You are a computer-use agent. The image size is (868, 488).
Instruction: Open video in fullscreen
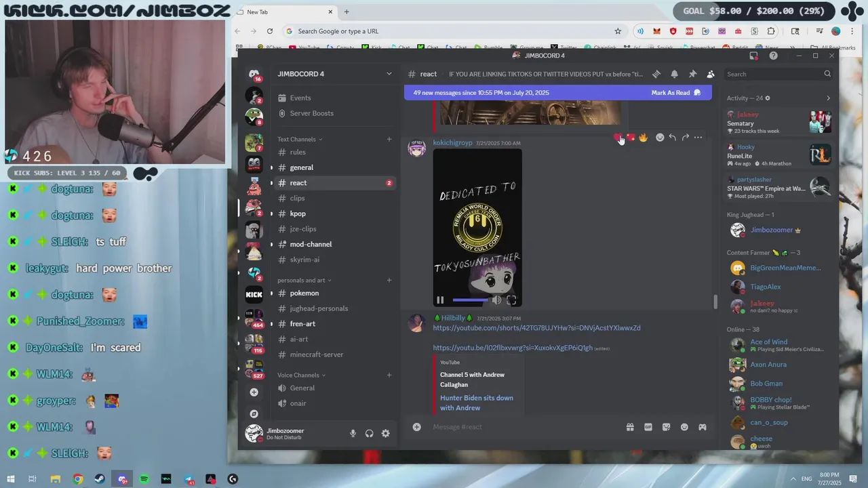point(511,300)
